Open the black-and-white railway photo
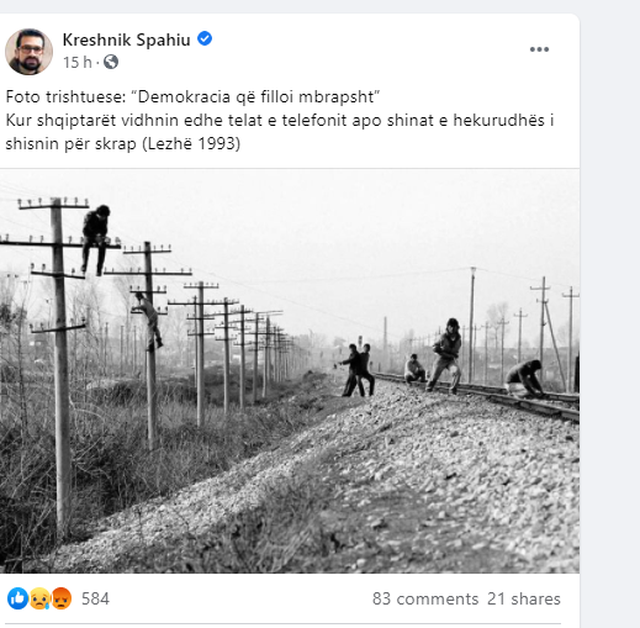The image size is (640, 628). (x=289, y=371)
